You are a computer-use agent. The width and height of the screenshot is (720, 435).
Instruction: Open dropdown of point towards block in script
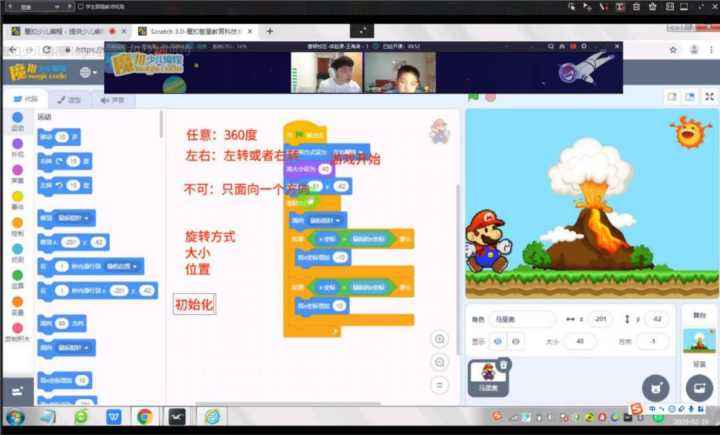[325, 220]
